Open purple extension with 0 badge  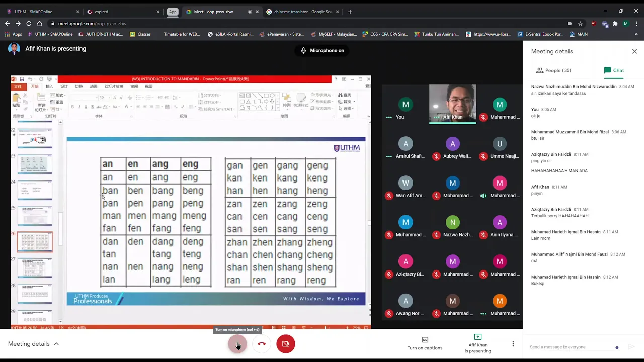tap(604, 24)
